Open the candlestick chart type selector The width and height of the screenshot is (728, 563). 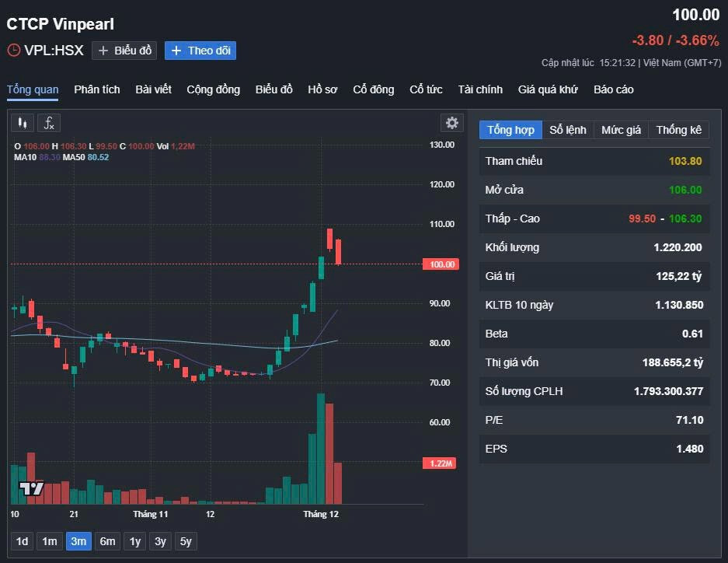point(23,123)
